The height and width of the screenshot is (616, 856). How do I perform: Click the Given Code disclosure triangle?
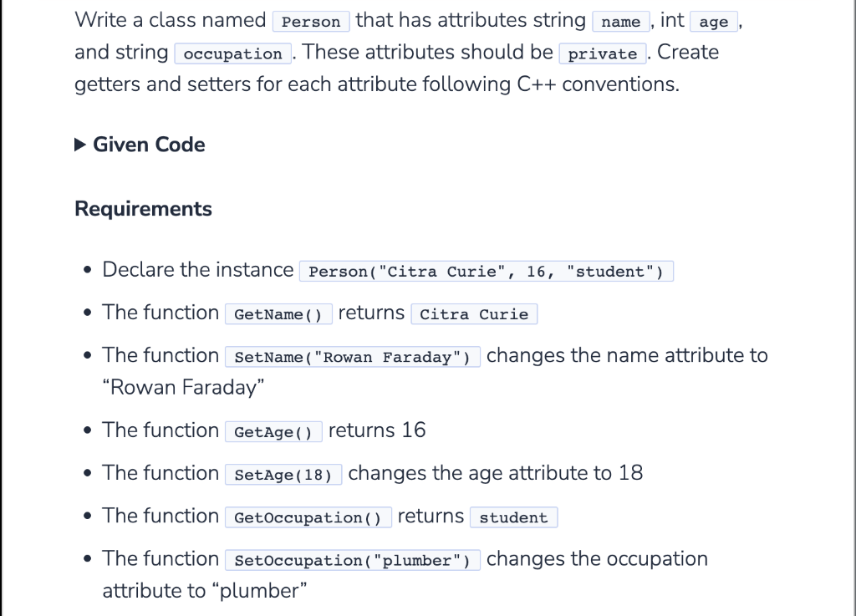pyautogui.click(x=79, y=145)
